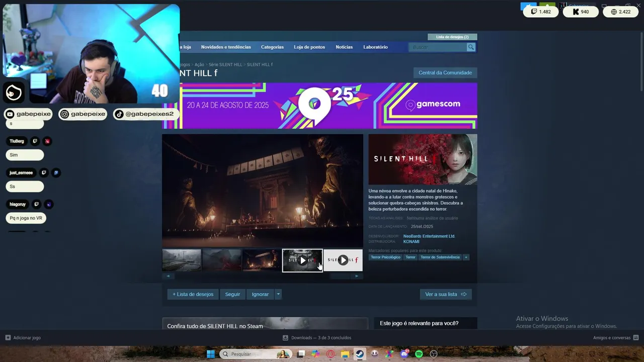This screenshot has height=362, width=644.
Task: Click the Terror Psicológico tag
Action: pos(385,257)
